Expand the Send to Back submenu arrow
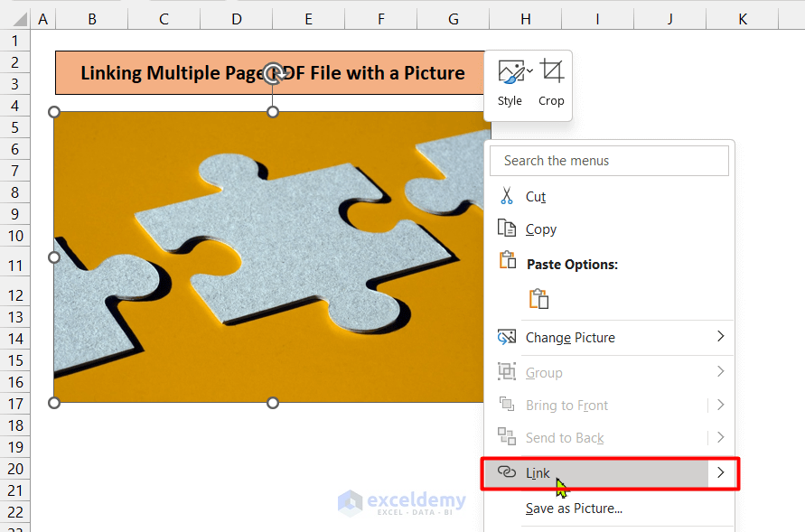805x532 pixels. (721, 437)
